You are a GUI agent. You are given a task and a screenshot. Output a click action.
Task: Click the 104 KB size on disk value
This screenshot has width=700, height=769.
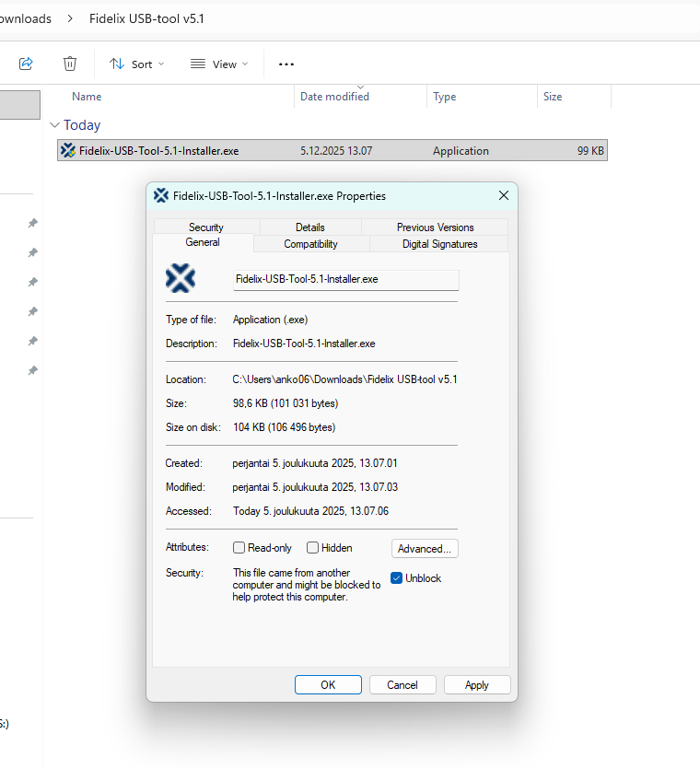coord(284,427)
